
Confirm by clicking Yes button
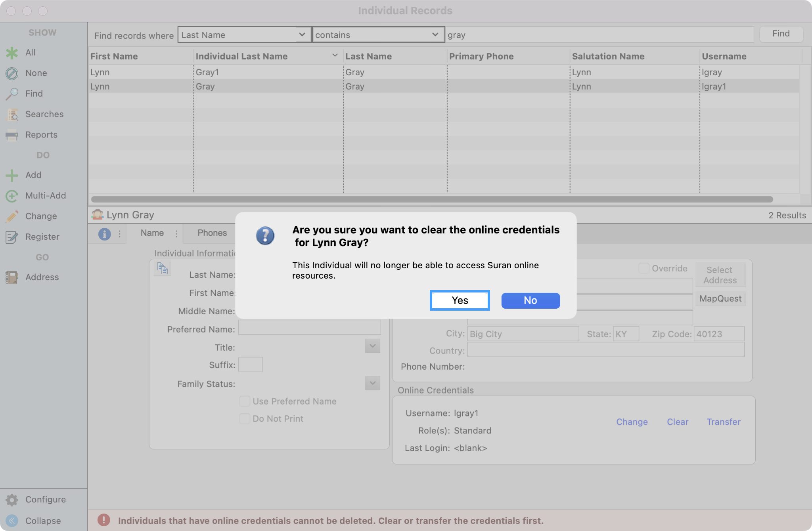[x=460, y=300]
